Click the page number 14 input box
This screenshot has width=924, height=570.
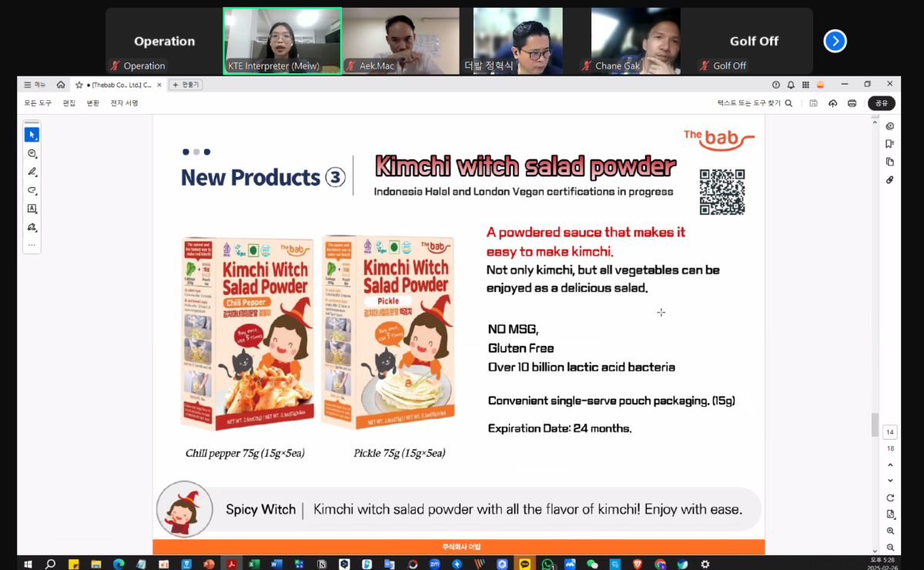coord(890,432)
